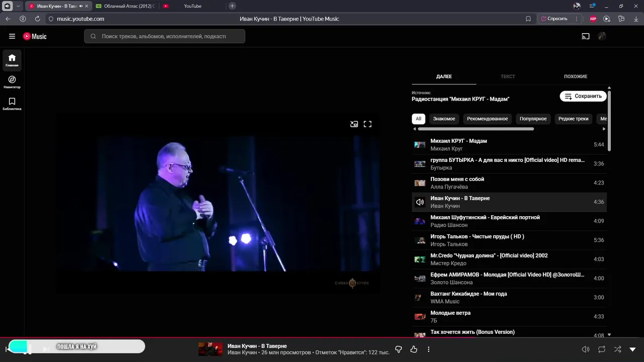644x362 pixels.
Task: Open browser downloads
Action: [x=636, y=19]
